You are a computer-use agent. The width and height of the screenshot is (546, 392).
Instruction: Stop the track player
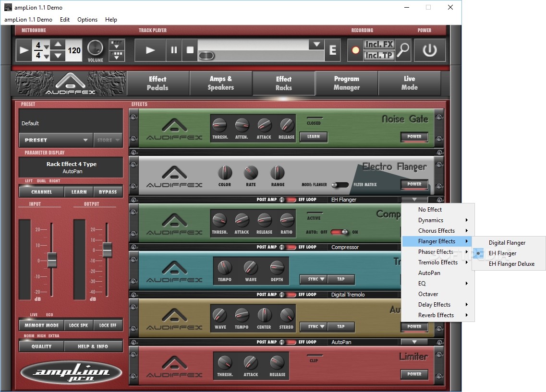pyautogui.click(x=190, y=50)
